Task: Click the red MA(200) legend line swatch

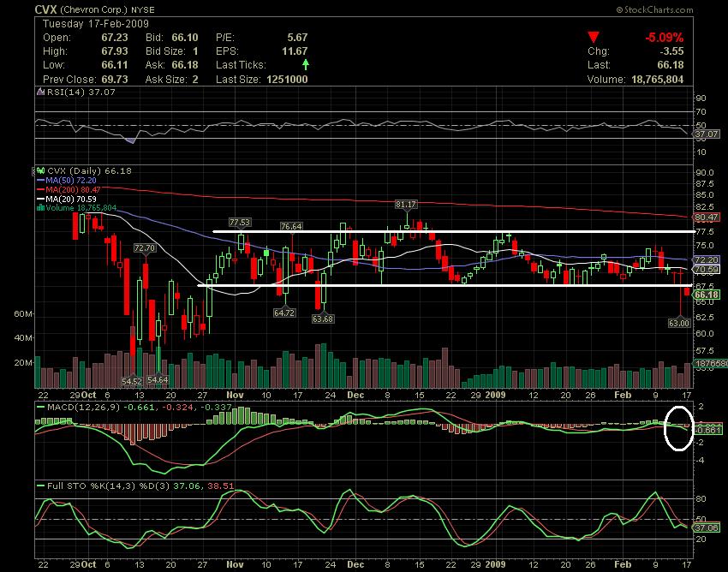Action: [41, 190]
